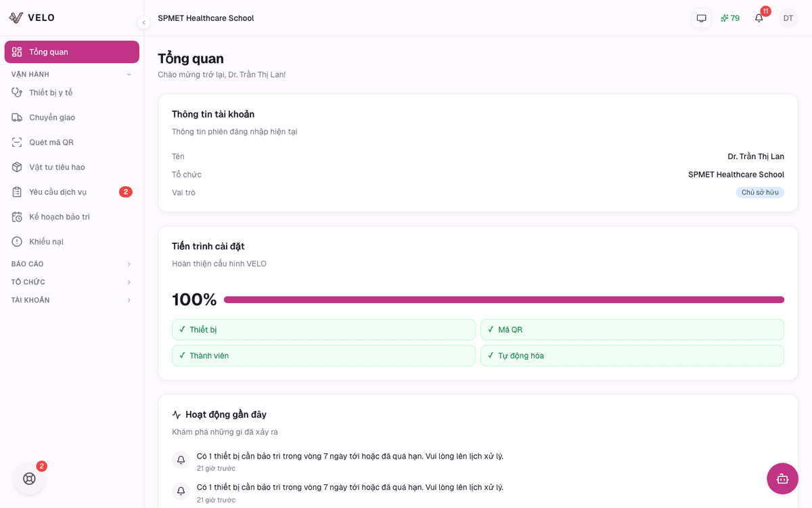The width and height of the screenshot is (812, 508).
Task: Open the chatbot assistant floating button
Action: 782,479
